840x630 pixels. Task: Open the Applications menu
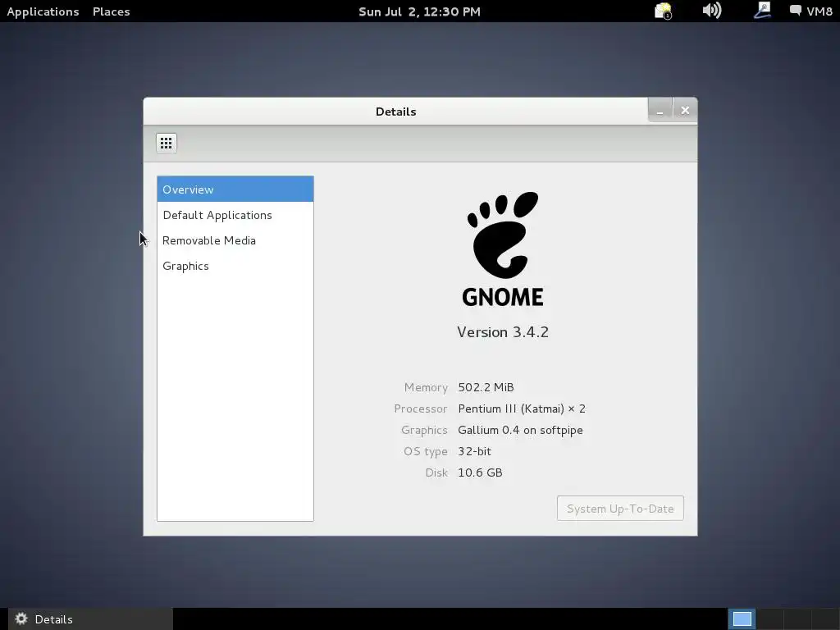43,11
